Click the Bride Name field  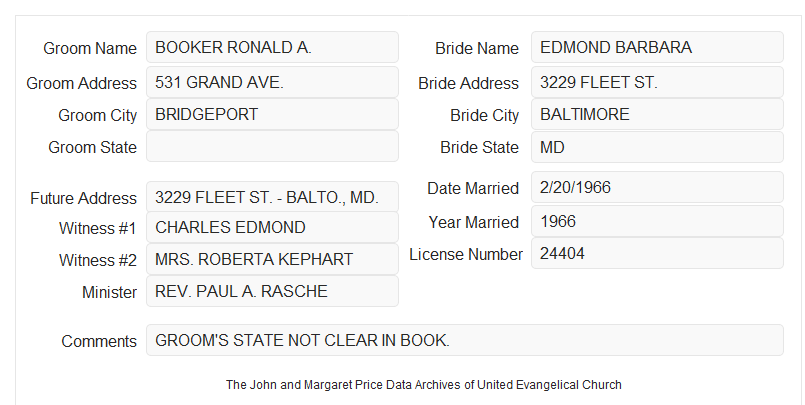coord(657,47)
